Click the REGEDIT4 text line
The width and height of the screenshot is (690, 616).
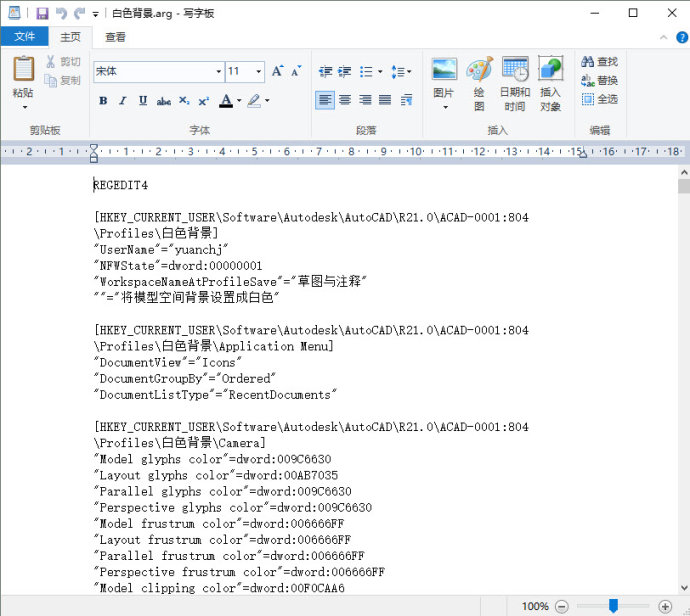(x=121, y=185)
